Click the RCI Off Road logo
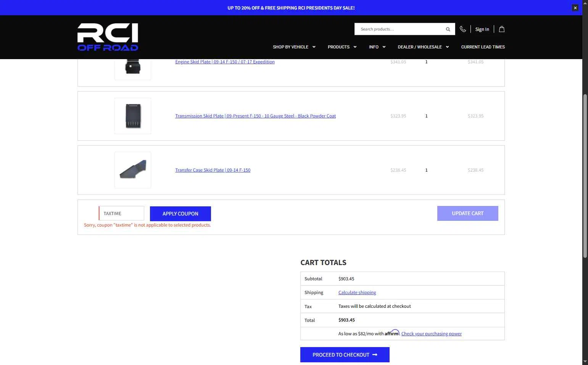 [108, 37]
